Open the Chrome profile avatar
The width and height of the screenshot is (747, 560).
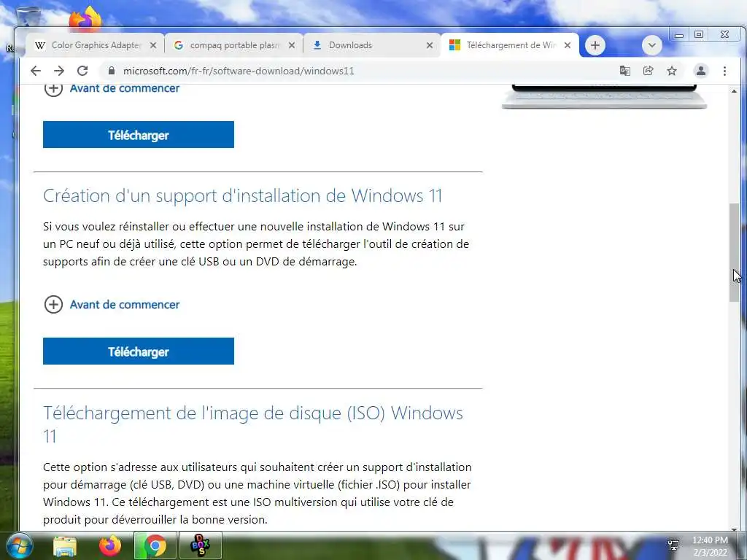point(701,71)
